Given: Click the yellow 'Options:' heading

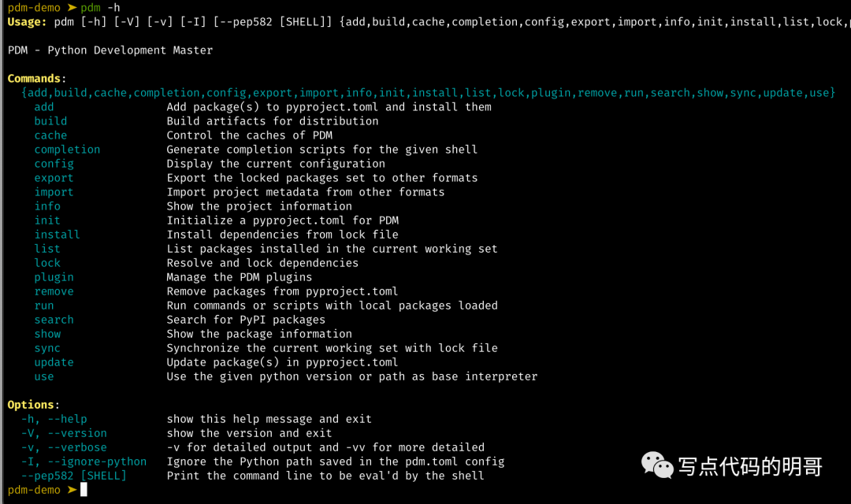Looking at the screenshot, I should (x=33, y=405).
